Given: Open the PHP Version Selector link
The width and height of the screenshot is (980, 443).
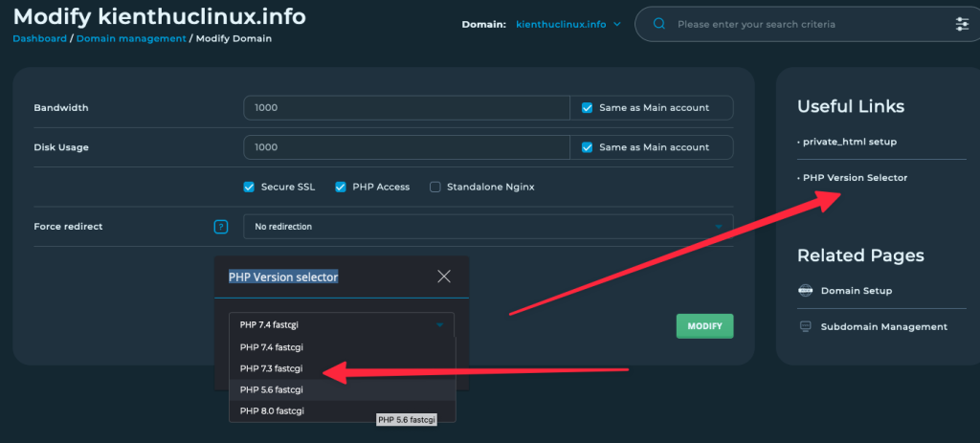Looking at the screenshot, I should tap(855, 177).
